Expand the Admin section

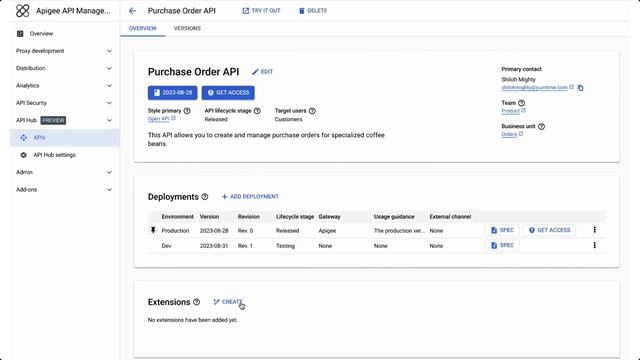pos(64,172)
